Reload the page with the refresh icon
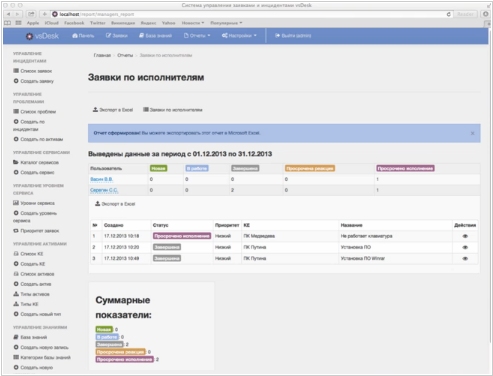 [449, 14]
